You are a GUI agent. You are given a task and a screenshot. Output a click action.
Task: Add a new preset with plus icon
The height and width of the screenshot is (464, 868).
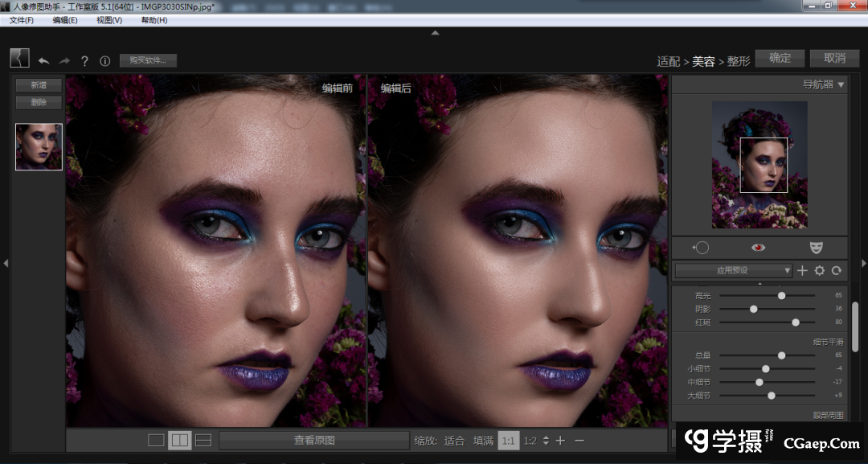pos(802,271)
